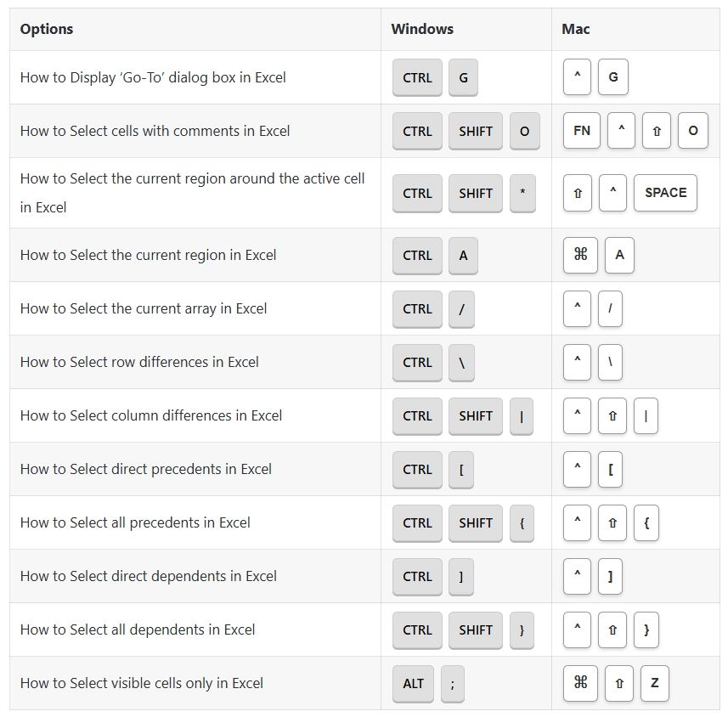Screen dimensions: 728x717
Task: Click the Display 'Go-To' dialog box text
Action: pyautogui.click(x=153, y=77)
